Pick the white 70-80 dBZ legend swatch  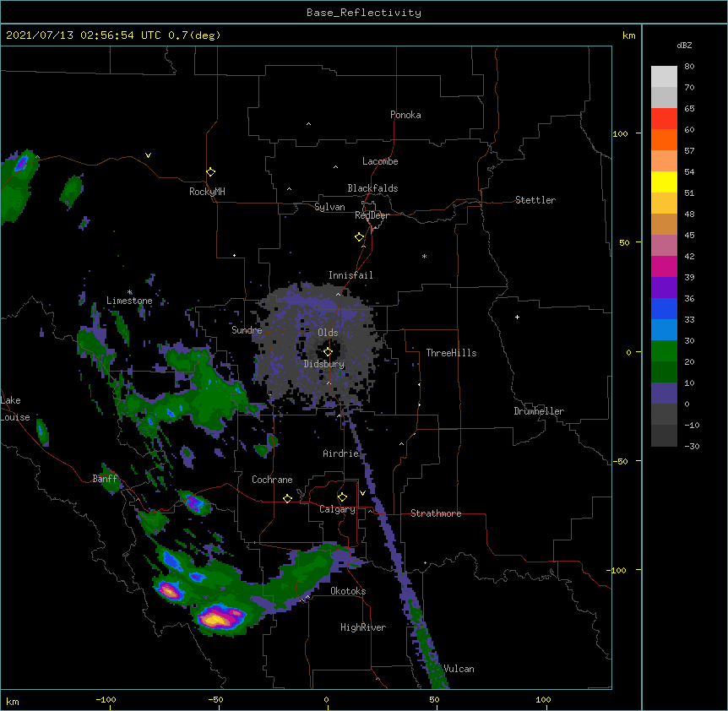point(664,76)
